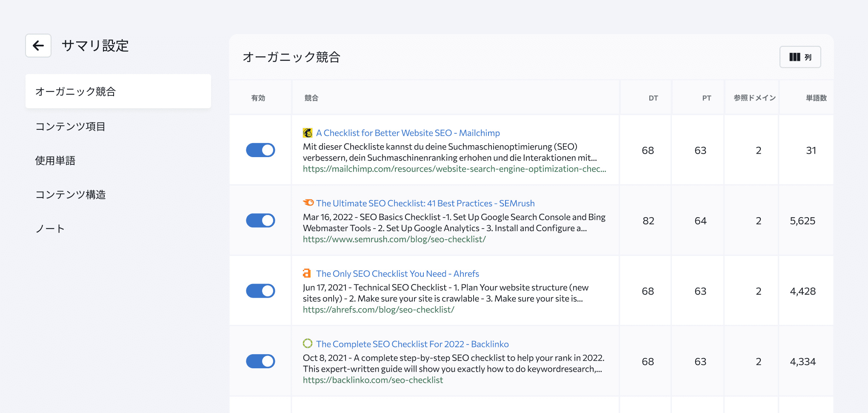Click the back arrow beside サマリ設定
The height and width of the screenshot is (413, 868).
(38, 46)
